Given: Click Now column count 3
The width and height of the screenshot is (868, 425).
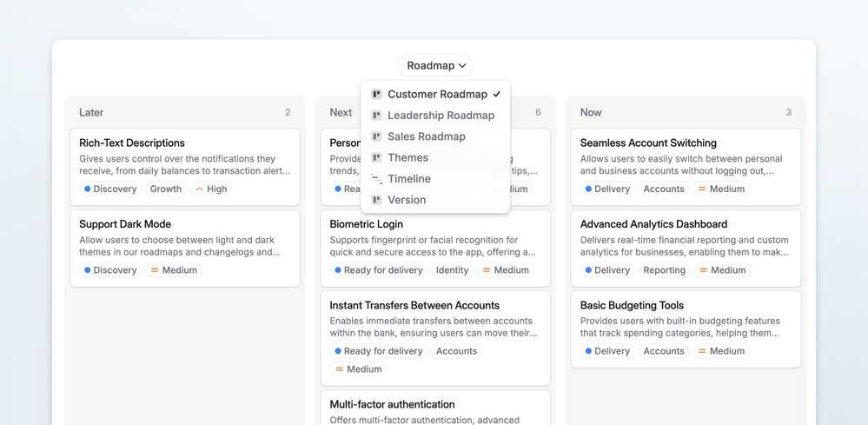Looking at the screenshot, I should (789, 112).
